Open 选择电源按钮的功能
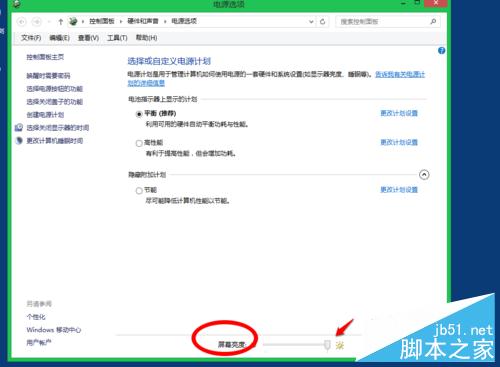This screenshot has height=367, width=500. pos(55,89)
